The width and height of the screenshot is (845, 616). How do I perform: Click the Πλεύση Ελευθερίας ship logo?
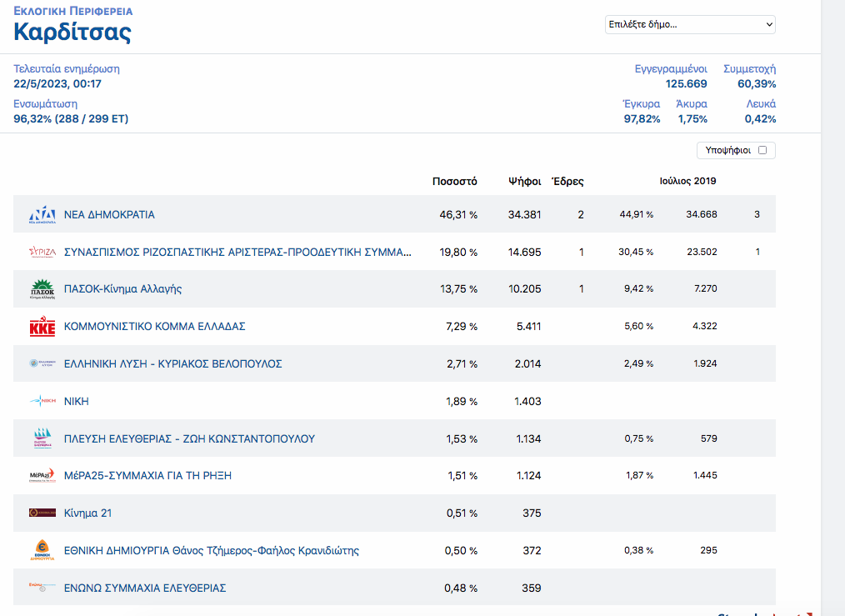click(42, 438)
